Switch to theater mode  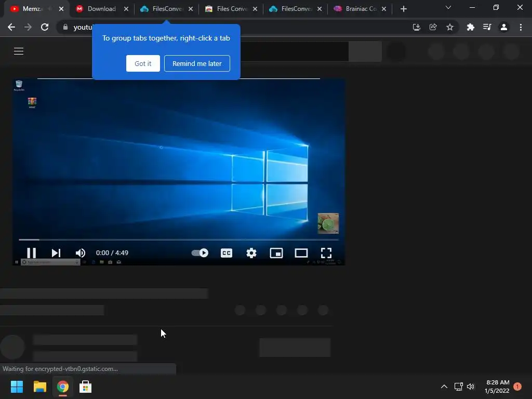coord(301,253)
